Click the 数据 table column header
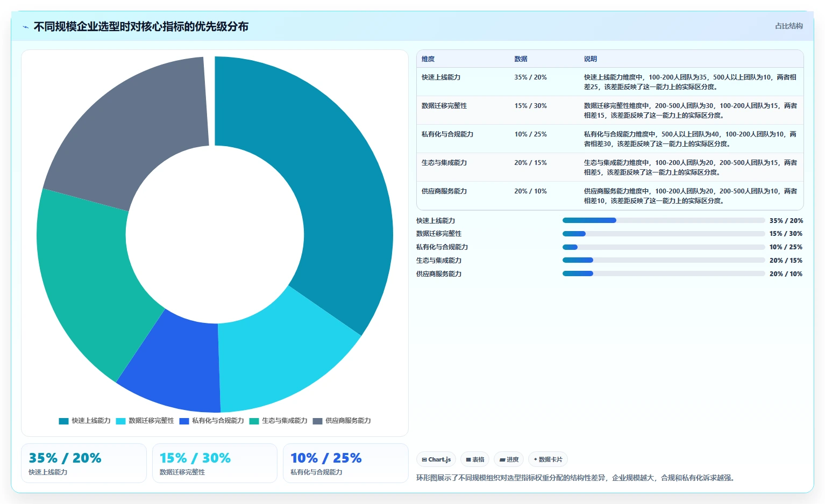The image size is (825, 504). coord(521,59)
